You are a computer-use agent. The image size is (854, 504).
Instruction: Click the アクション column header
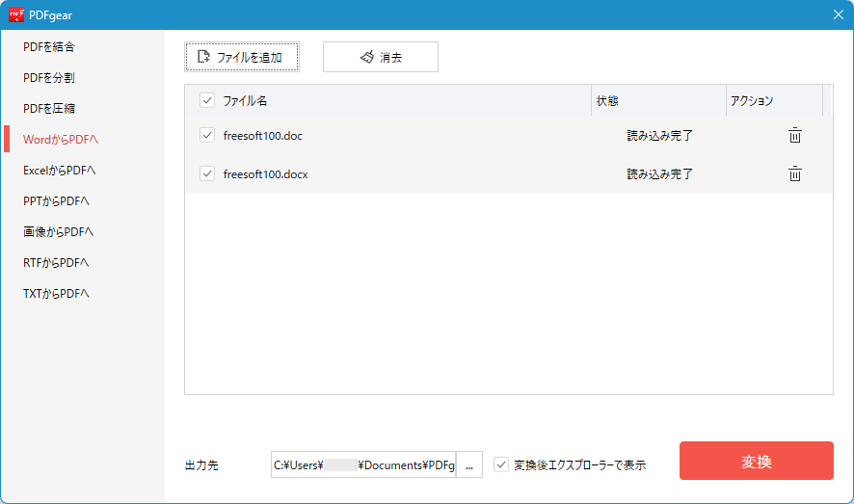[774, 100]
